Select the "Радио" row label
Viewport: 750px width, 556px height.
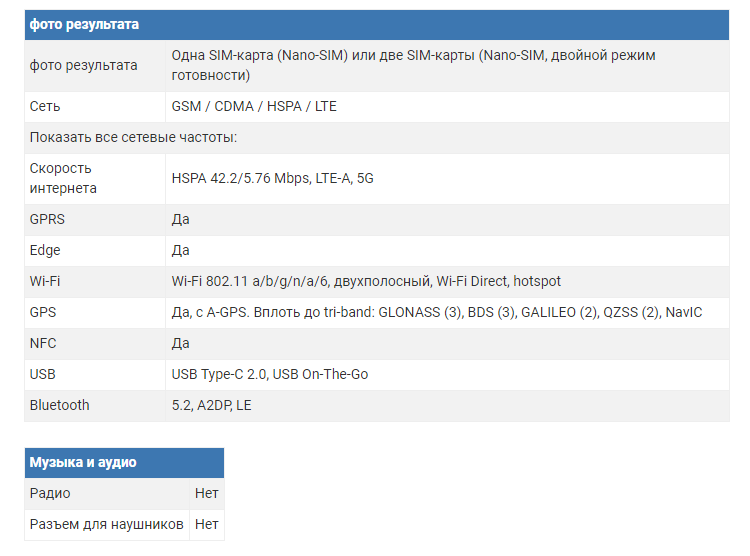pyautogui.click(x=50, y=493)
